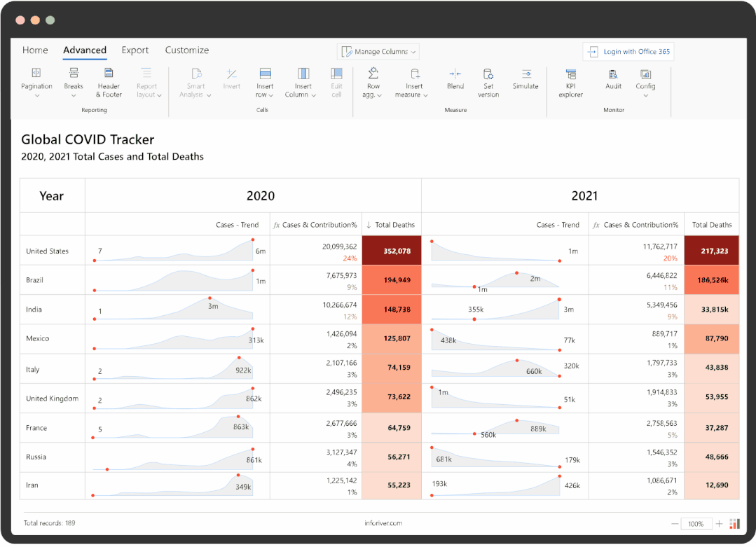The image size is (756, 547).
Task: Click Login with Office 365 button
Action: [x=628, y=52]
